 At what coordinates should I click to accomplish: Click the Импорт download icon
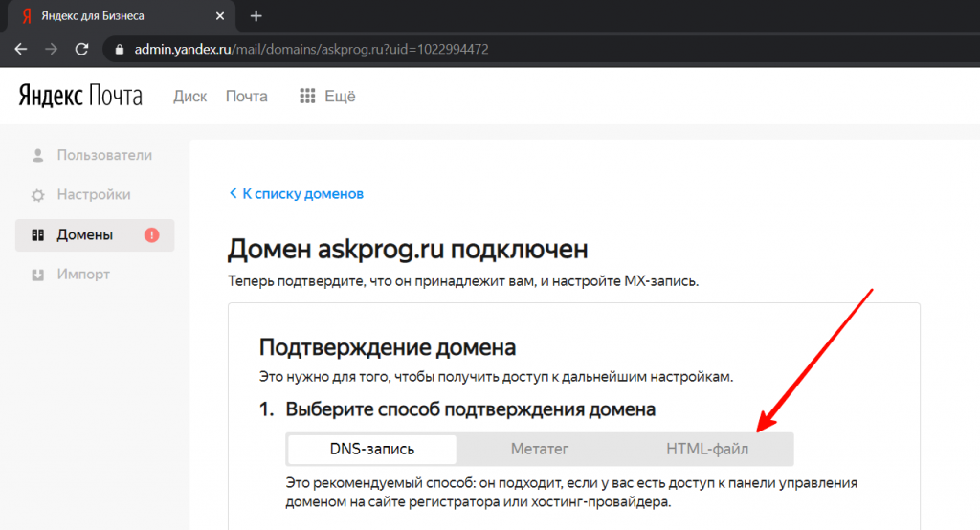click(38, 275)
